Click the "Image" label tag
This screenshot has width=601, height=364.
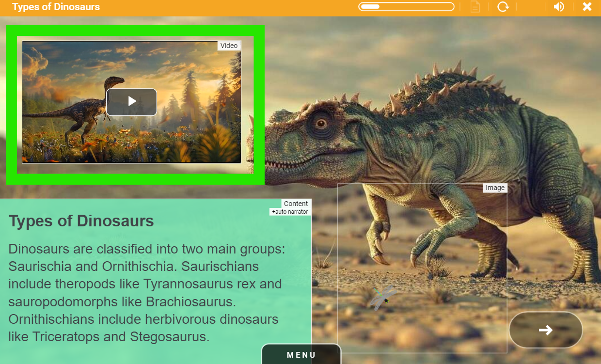(495, 188)
